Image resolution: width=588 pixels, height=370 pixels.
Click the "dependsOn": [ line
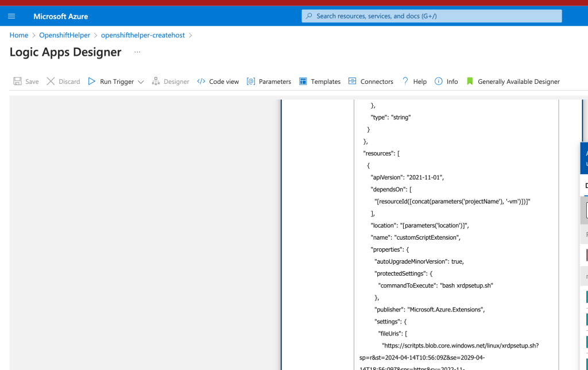[391, 190]
